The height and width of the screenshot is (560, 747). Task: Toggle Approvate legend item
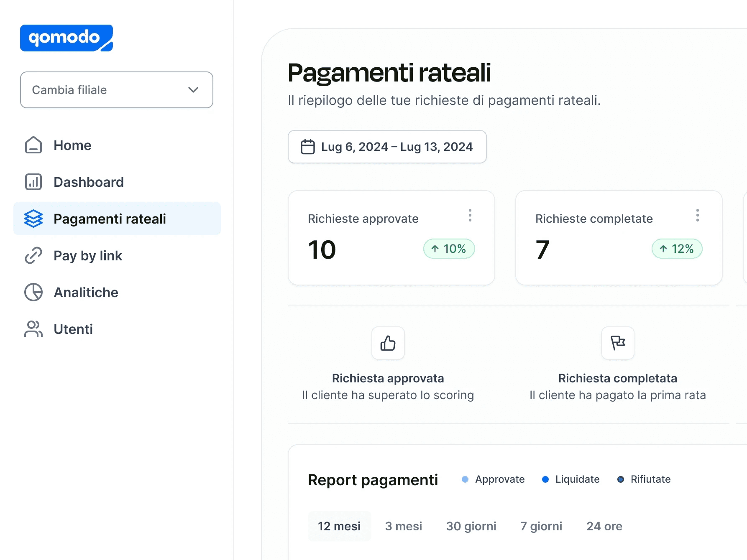[493, 479]
